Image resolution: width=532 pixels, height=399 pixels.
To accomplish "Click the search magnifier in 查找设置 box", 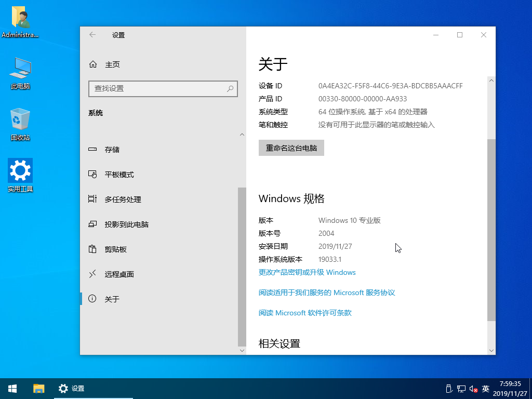I will point(230,88).
